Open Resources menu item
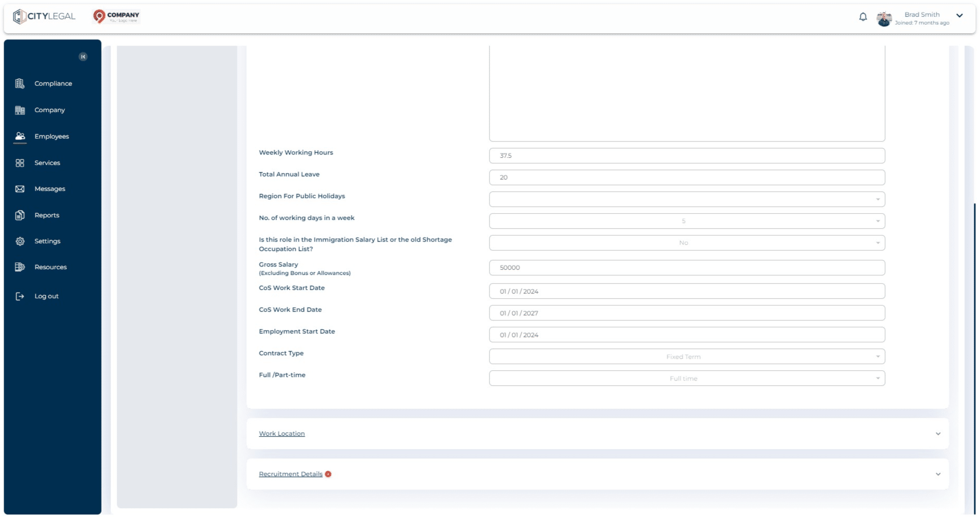This screenshot has height=517, width=980. (50, 267)
